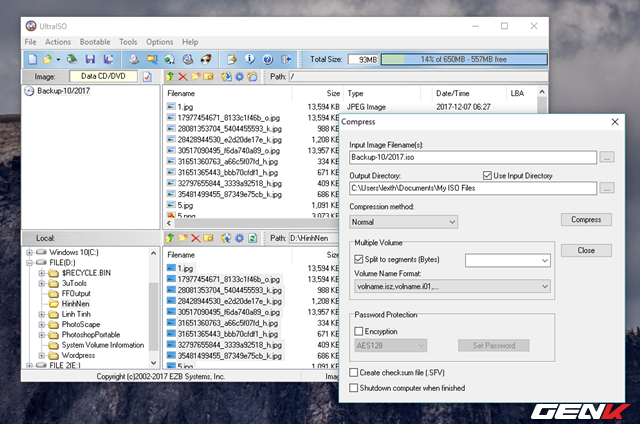Click the disc capacity usage bar
The image size is (640, 424).
click(x=464, y=60)
